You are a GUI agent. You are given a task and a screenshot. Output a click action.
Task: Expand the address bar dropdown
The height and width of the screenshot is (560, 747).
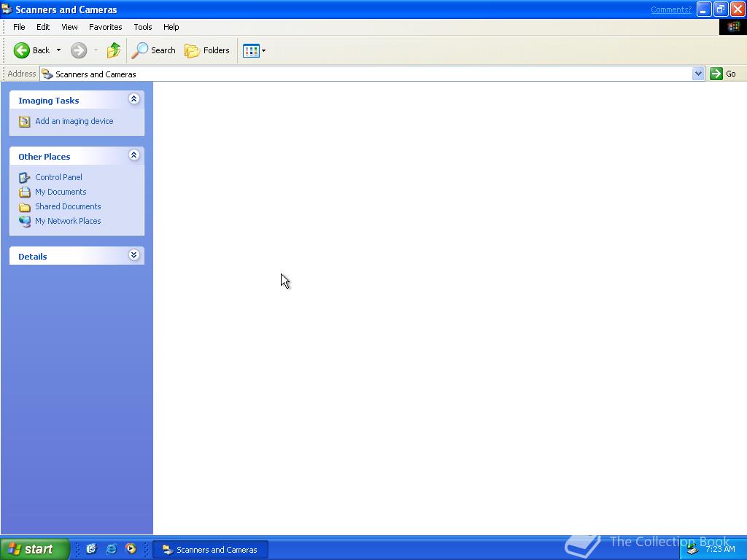tap(698, 74)
